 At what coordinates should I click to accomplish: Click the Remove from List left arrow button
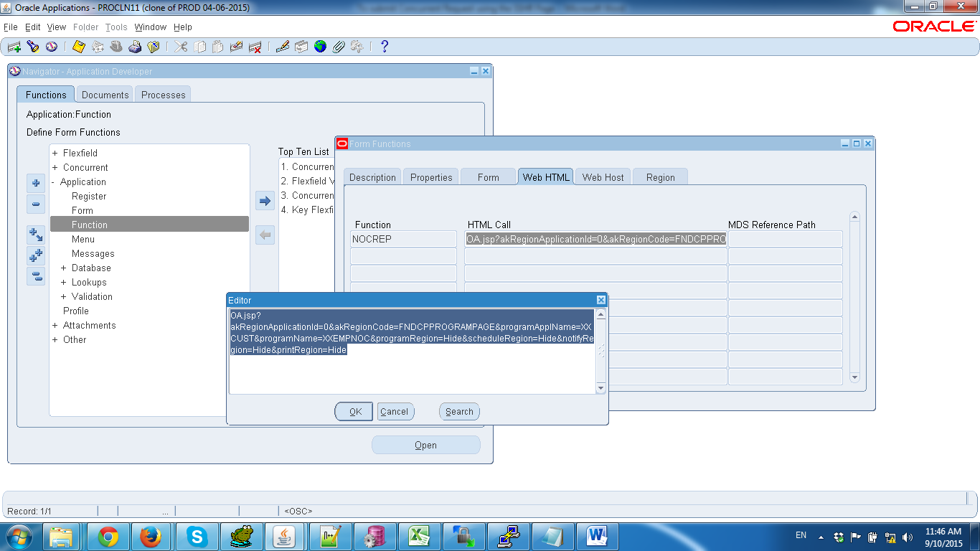point(265,235)
